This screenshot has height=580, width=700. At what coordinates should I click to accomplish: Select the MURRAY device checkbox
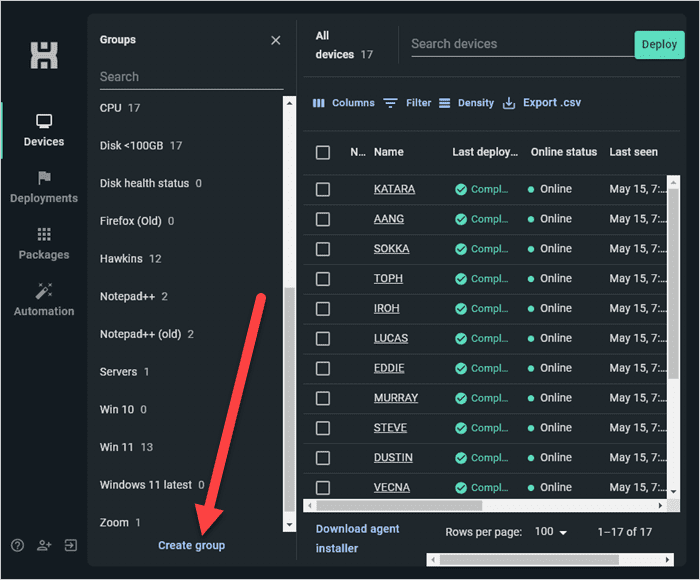click(323, 398)
